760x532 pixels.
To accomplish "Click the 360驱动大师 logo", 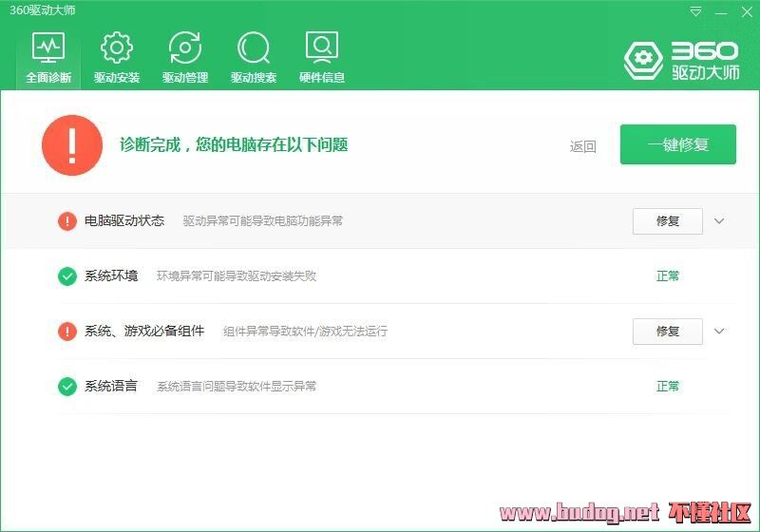I will (x=681, y=61).
